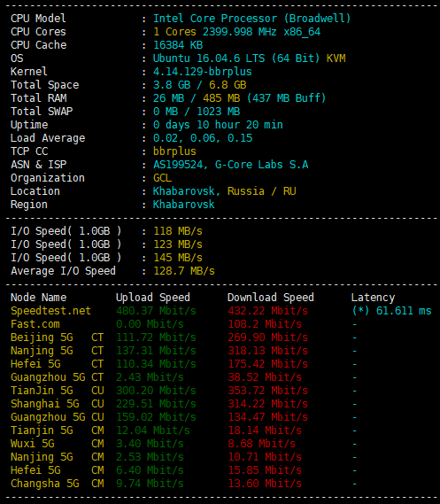This screenshot has width=440, height=504.
Task: Click load average '0.02, 0.06, 0.15'
Action: pyautogui.click(x=203, y=138)
